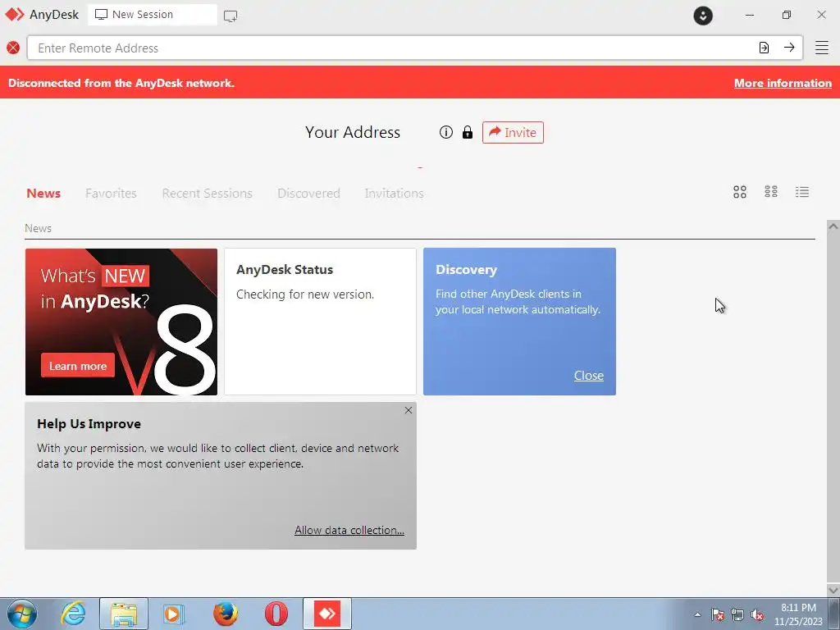Click the Invite button
This screenshot has width=840, height=630.
[513, 132]
